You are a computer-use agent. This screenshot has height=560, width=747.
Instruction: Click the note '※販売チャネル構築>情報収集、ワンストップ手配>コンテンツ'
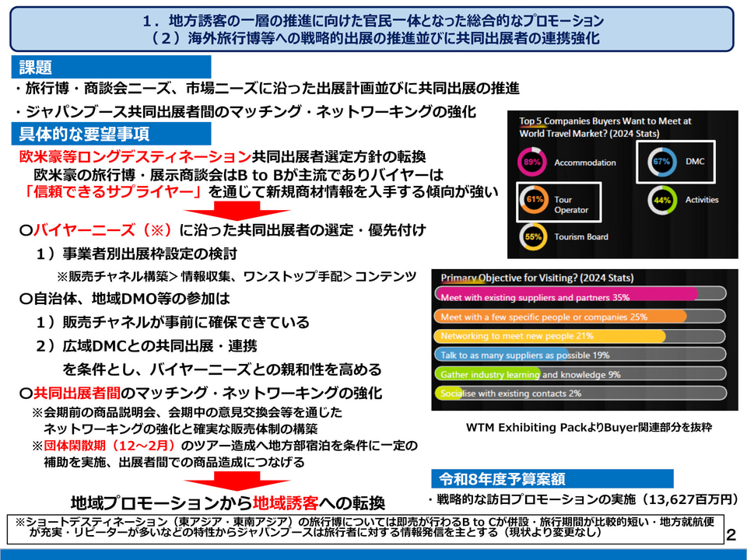[x=237, y=277]
